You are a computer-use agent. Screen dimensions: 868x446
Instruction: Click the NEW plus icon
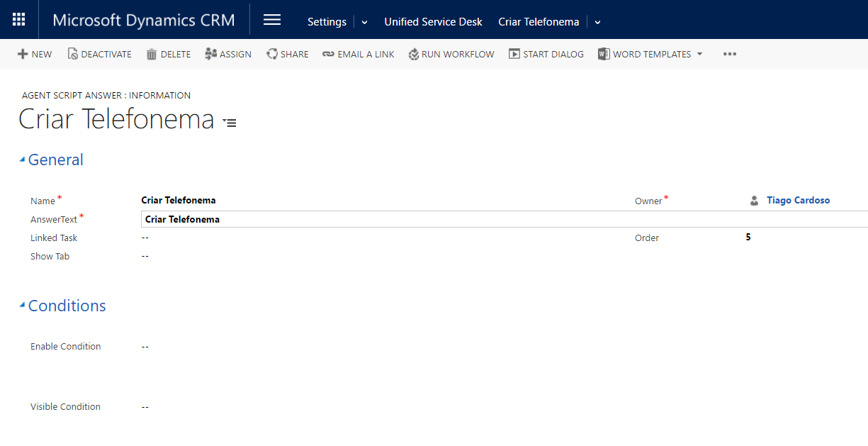click(23, 54)
